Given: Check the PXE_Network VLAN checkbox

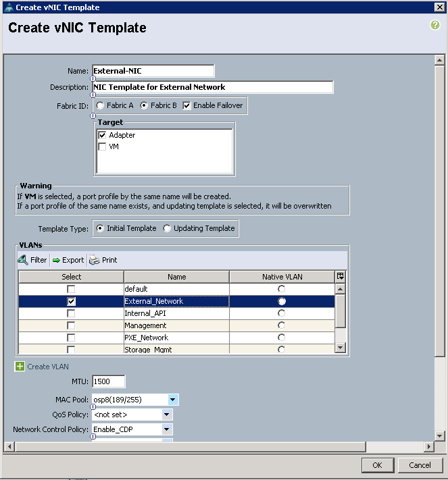Looking at the screenshot, I should coord(71,338).
